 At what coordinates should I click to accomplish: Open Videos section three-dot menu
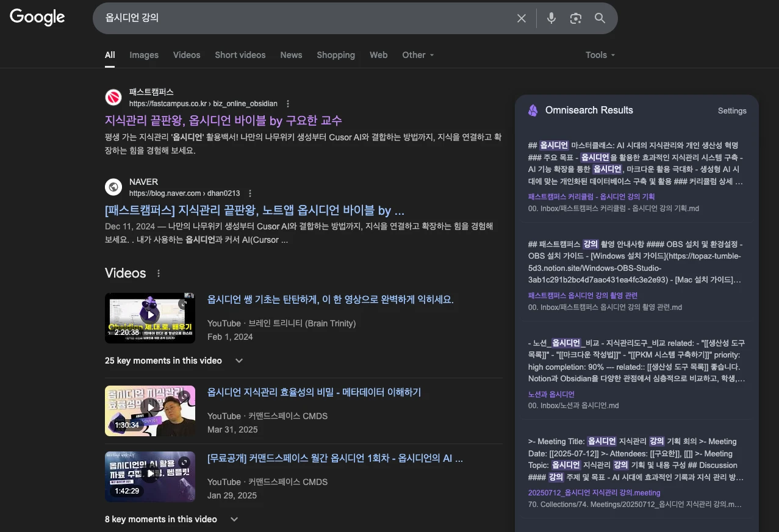click(159, 273)
